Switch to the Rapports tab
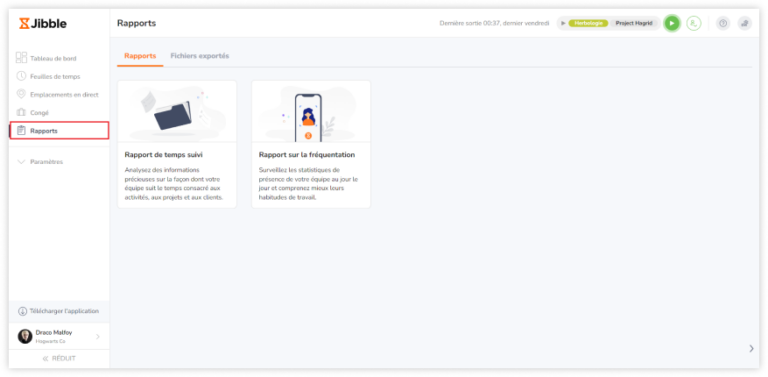The width and height of the screenshot is (768, 377). (x=140, y=56)
